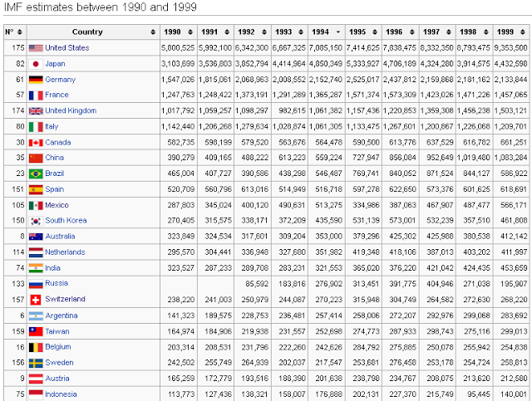
Task: Visit the Russia link
Action: [57, 283]
